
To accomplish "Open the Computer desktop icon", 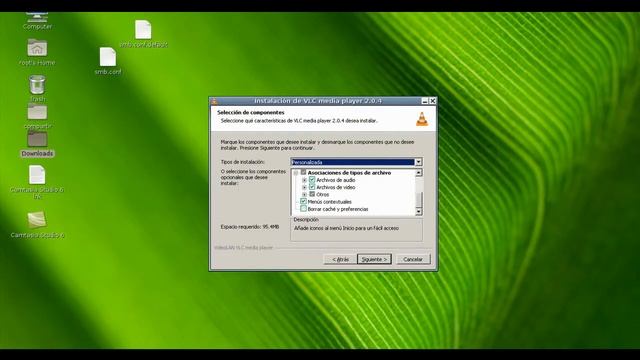I will coord(37,17).
